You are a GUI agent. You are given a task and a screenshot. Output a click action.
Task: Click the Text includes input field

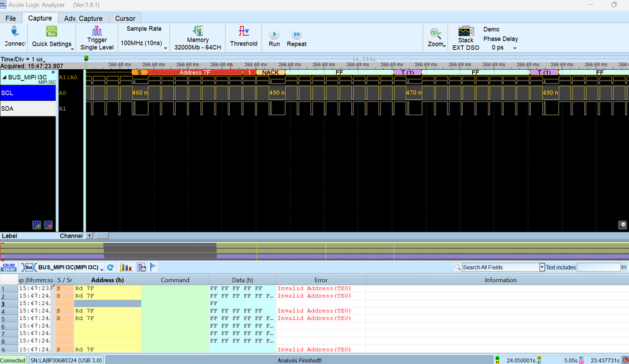pyautogui.click(x=599, y=267)
